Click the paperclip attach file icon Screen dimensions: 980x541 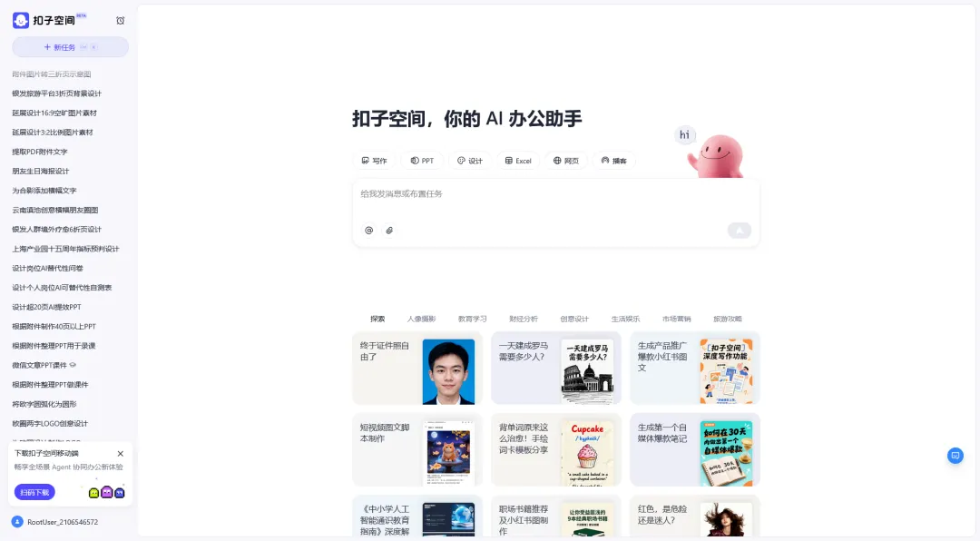coord(389,231)
